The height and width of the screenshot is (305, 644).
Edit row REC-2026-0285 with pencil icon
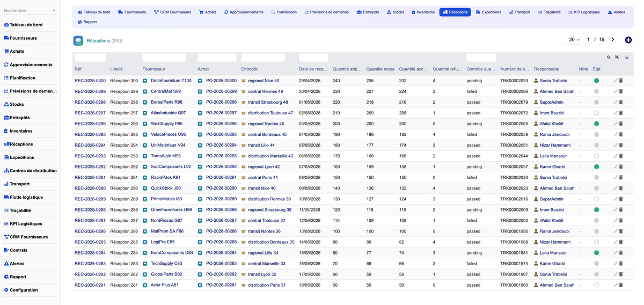[616, 242]
